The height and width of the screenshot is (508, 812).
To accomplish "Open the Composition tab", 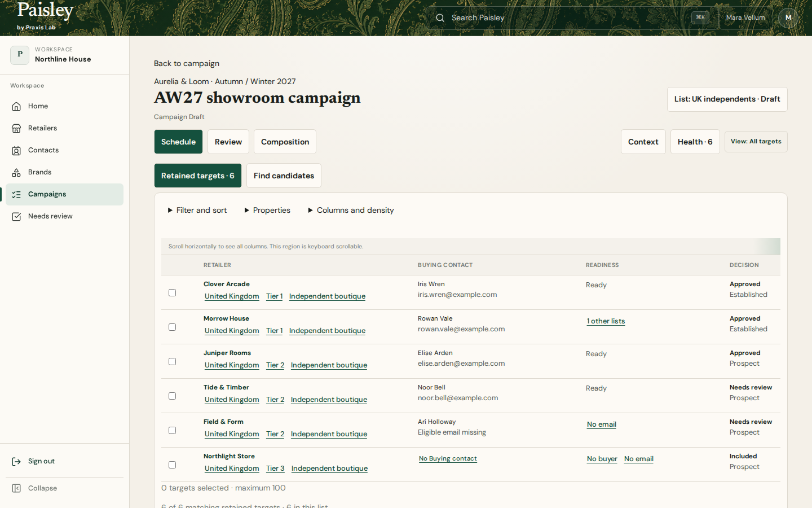I will (285, 142).
